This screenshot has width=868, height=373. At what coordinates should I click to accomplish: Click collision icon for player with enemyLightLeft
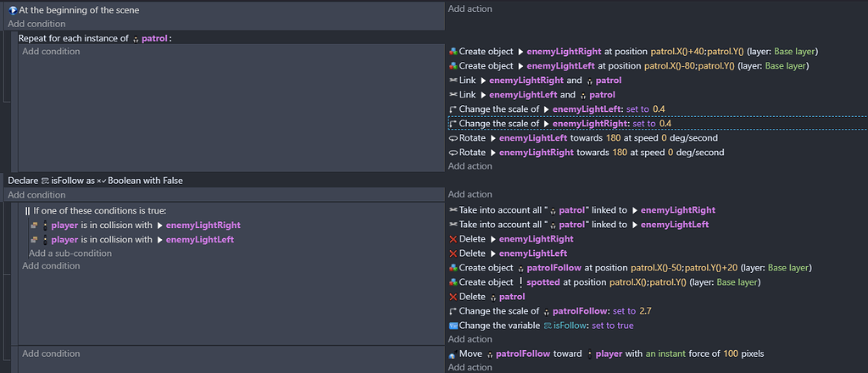click(x=34, y=240)
